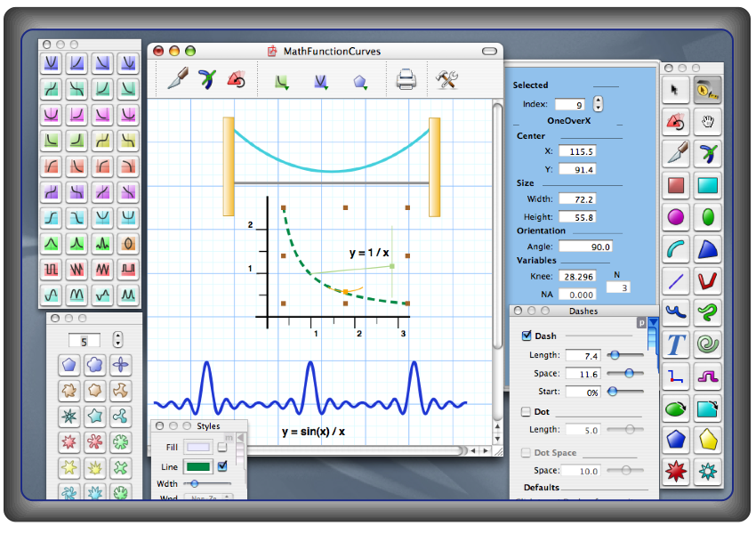Select the yellow polygon tool
The width and height of the screenshot is (756, 534).
pyautogui.click(x=707, y=440)
